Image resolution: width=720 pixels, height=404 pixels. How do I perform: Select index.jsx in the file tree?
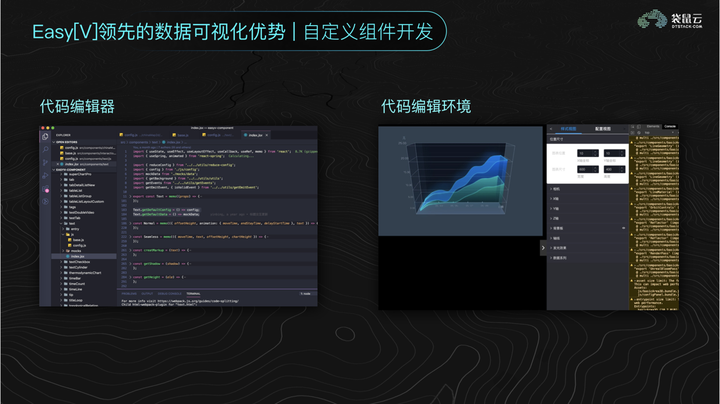click(84, 256)
